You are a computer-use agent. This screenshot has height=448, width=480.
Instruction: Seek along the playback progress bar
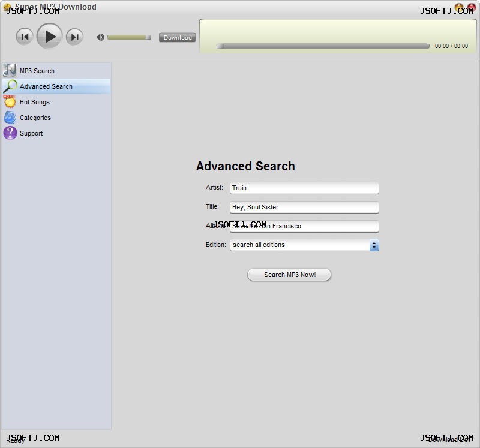pyautogui.click(x=323, y=46)
